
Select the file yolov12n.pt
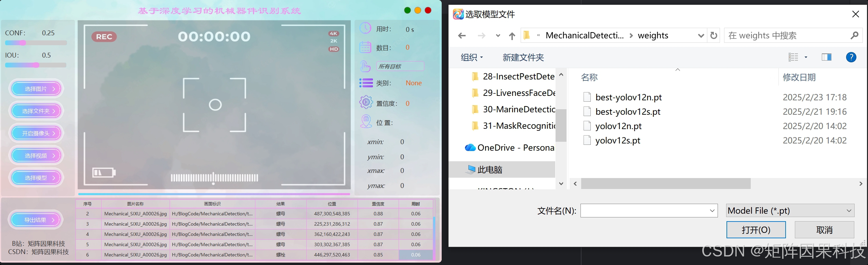pyautogui.click(x=618, y=126)
